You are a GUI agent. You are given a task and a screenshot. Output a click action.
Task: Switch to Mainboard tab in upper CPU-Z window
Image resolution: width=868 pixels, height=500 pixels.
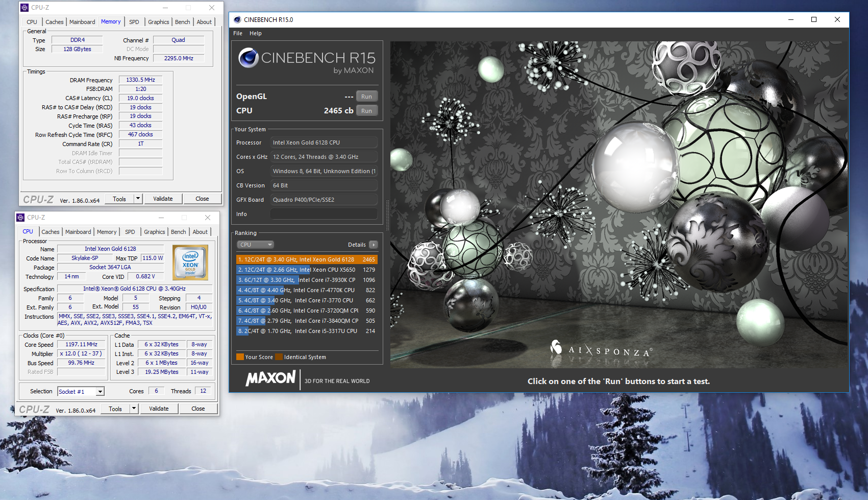82,22
